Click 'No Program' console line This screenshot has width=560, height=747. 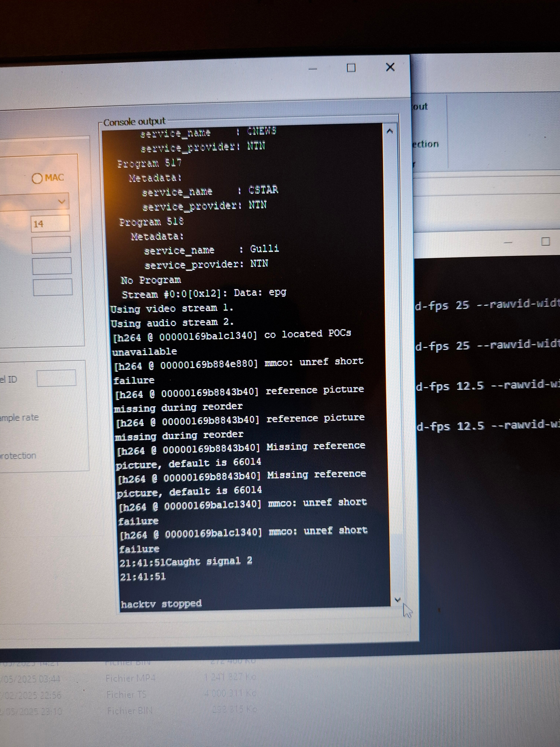coord(151,280)
